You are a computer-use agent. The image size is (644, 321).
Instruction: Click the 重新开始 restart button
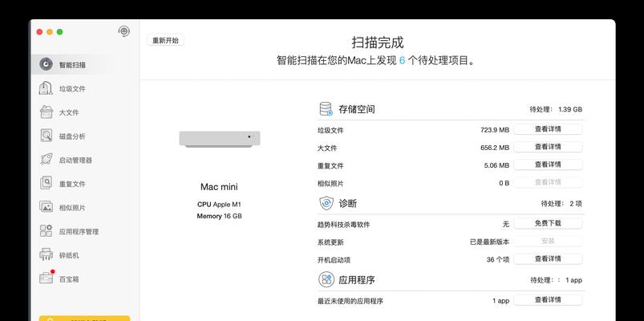(x=165, y=40)
